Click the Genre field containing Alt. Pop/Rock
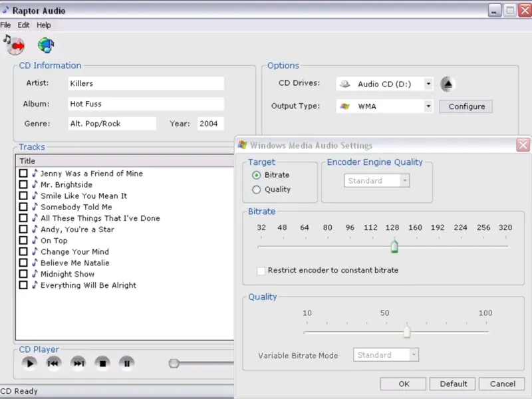 coord(112,124)
